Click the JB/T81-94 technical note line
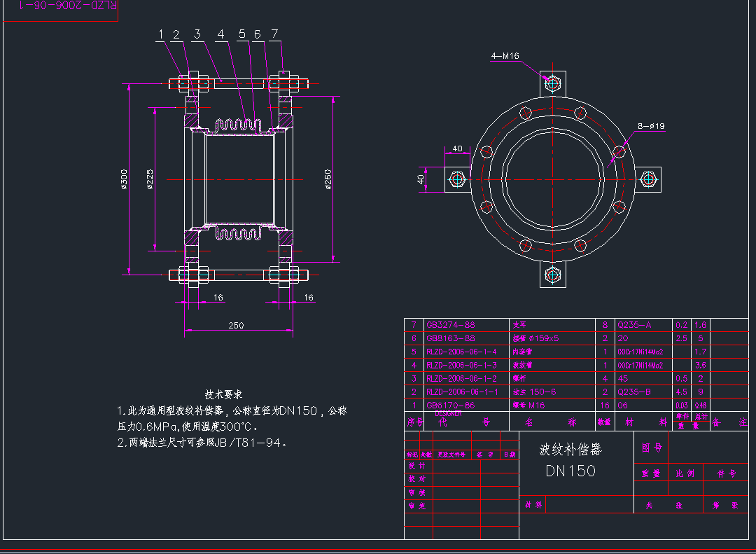The width and height of the screenshot is (756, 554). (202, 443)
